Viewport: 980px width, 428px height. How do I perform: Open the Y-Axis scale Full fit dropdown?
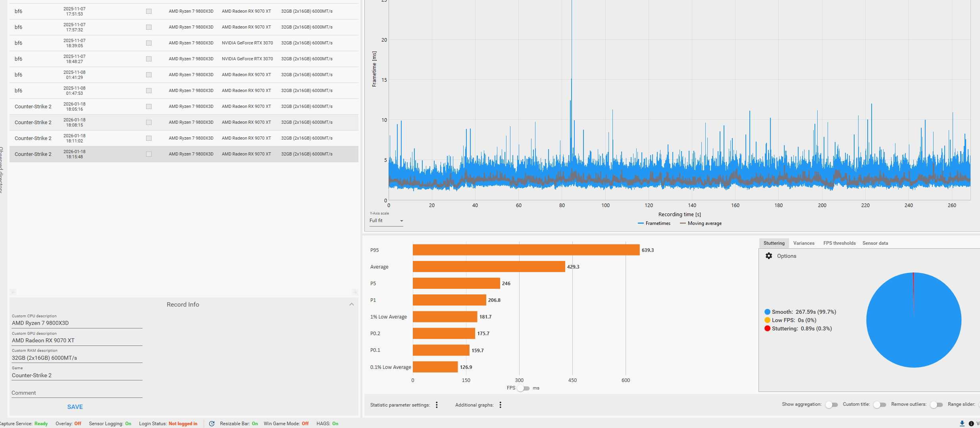386,221
